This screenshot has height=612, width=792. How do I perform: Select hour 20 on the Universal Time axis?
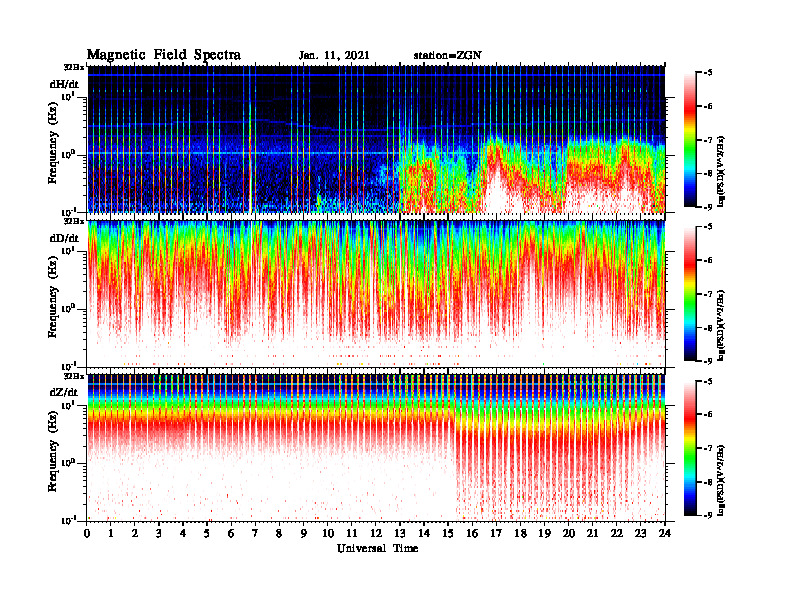(x=568, y=534)
